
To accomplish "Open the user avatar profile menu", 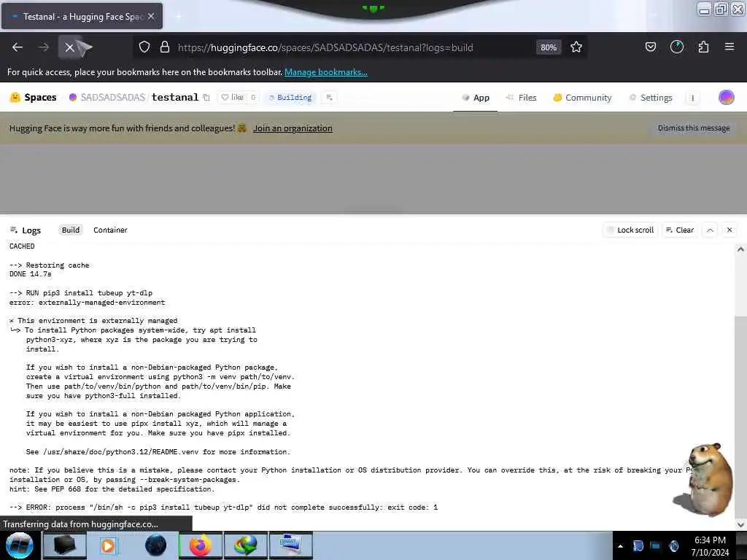I will 726,97.
